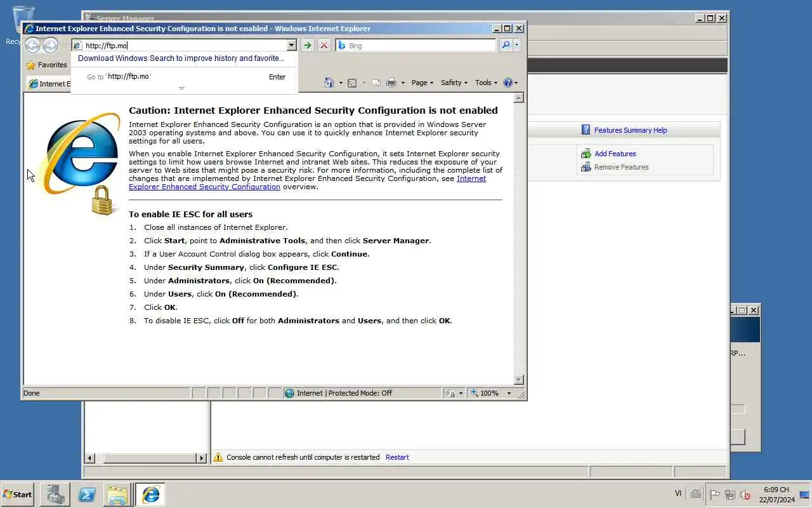Click in the address bar URL field
The image size is (812, 508).
pos(184,46)
